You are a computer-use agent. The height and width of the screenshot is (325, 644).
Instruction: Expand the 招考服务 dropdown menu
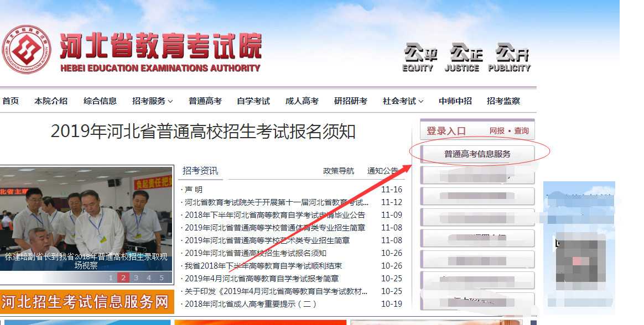[x=152, y=101]
